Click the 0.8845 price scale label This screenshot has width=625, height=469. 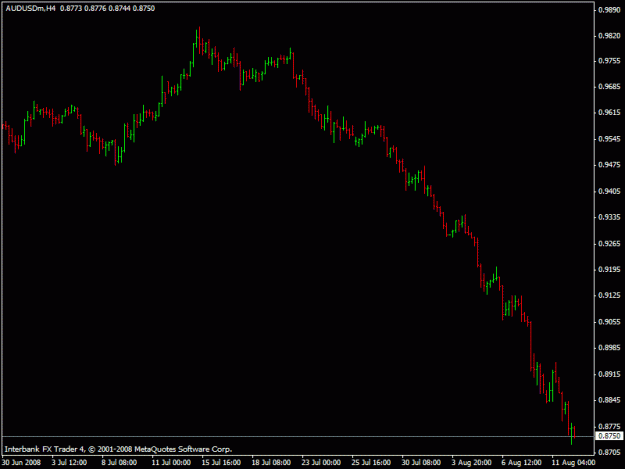pos(609,400)
